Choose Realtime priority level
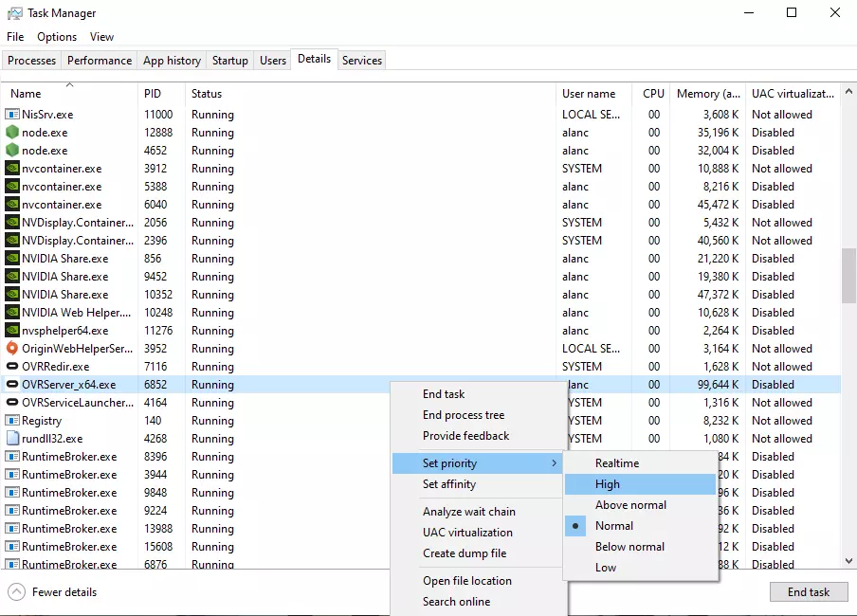 [x=617, y=463]
